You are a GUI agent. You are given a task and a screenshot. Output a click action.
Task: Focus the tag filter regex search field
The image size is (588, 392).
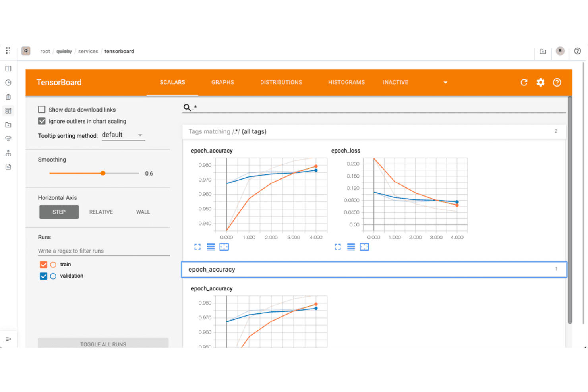coord(379,108)
